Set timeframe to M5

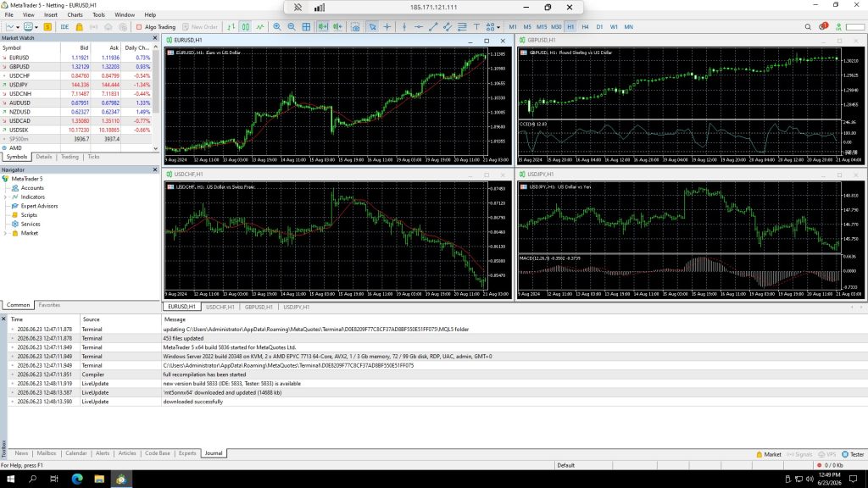coord(527,26)
